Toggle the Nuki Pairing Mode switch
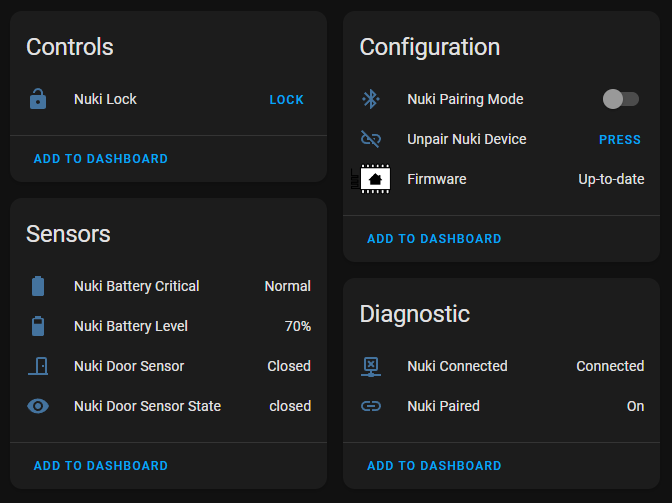 coord(621,99)
